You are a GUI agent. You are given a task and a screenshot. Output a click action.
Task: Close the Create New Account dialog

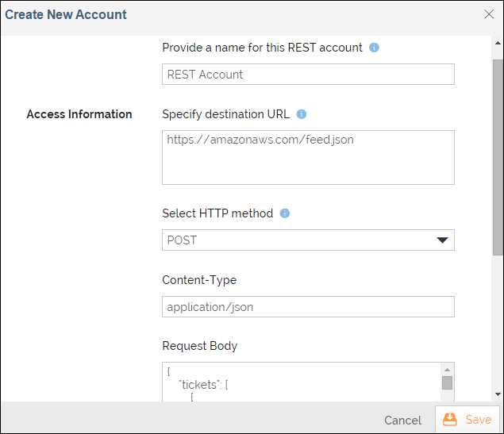(489, 14)
